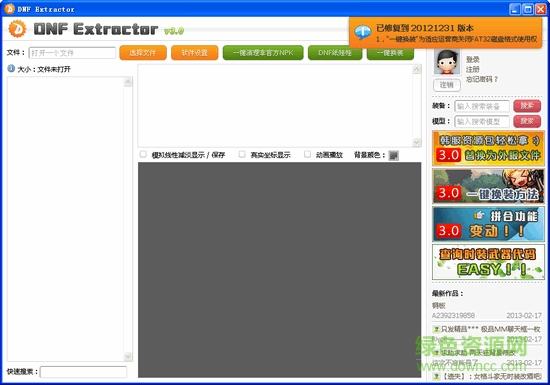Click the blue info icon beside 大小
This screenshot has height=385, width=550.
click(x=11, y=68)
